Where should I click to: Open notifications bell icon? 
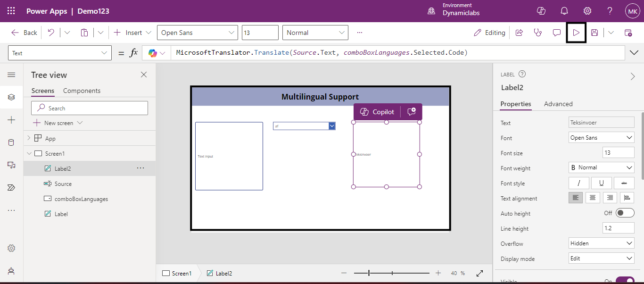[564, 11]
